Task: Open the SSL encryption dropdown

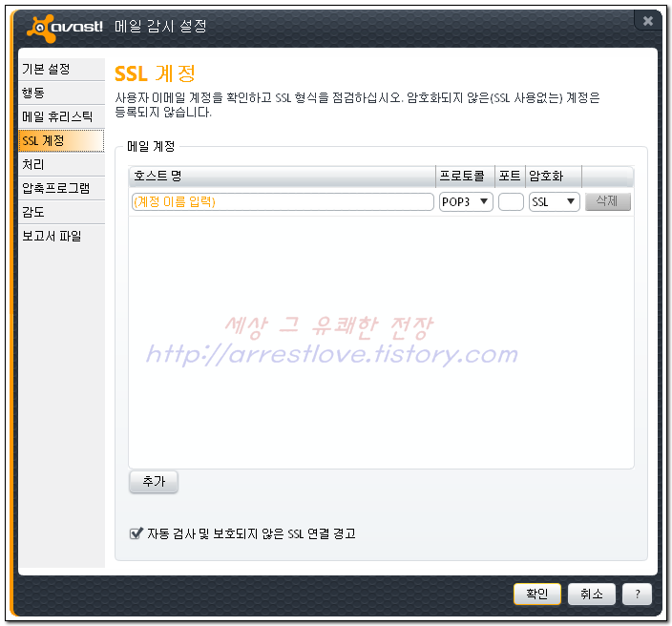Action: coord(555,201)
